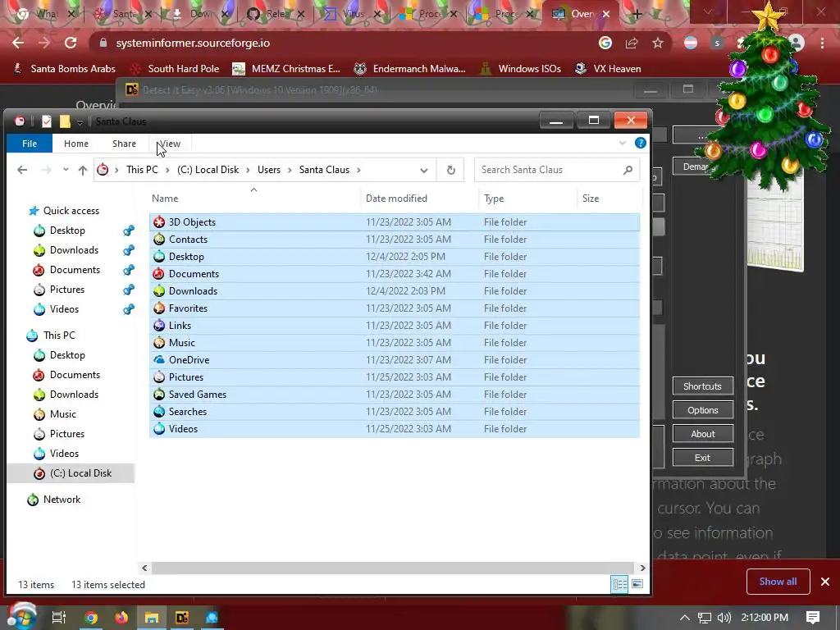Expand the ribbon chevron
Image resolution: width=840 pixels, height=630 pixels.
click(623, 143)
